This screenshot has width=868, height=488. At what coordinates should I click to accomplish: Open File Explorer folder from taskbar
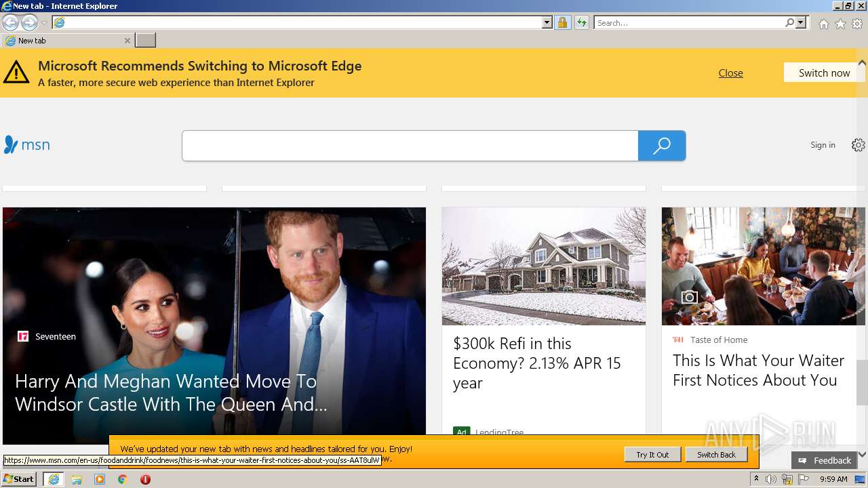pos(77,479)
